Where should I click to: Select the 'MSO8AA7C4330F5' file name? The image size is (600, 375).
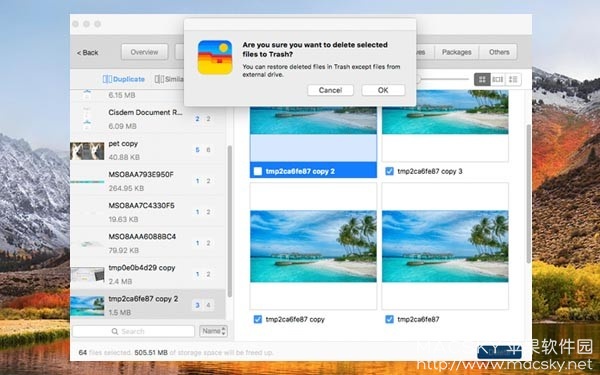point(141,205)
